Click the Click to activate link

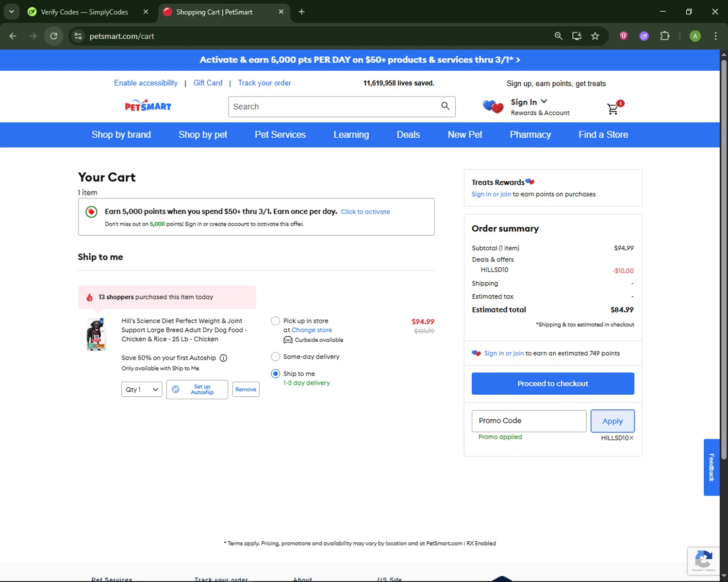point(365,212)
